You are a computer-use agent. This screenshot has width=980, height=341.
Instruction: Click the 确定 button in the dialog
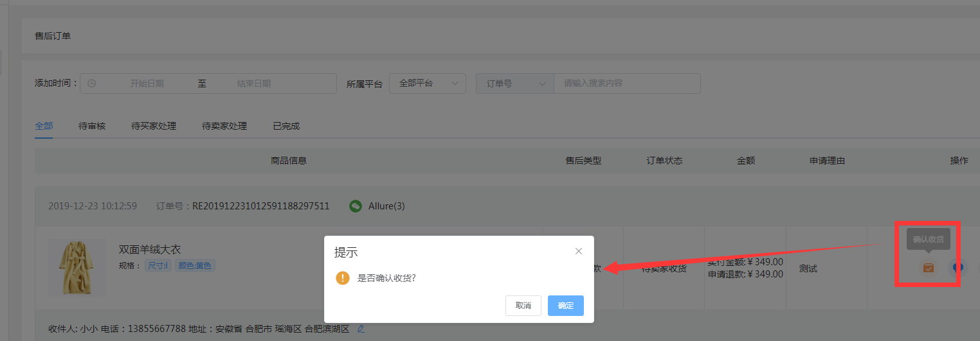(566, 306)
